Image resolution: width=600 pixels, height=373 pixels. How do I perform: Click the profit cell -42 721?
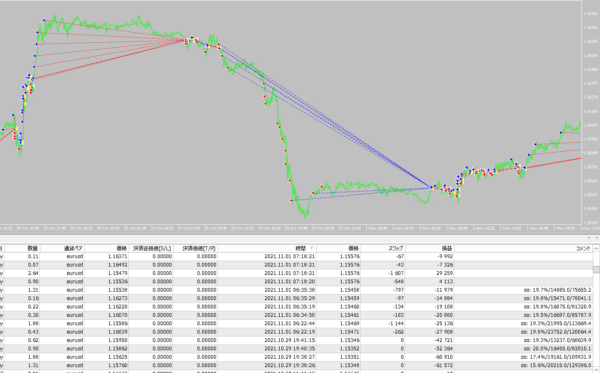(444, 340)
